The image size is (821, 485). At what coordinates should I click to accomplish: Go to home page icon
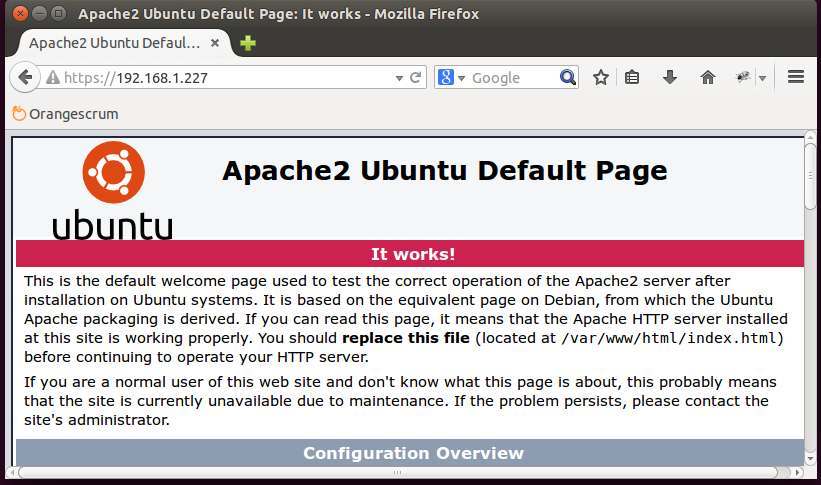[x=707, y=78]
